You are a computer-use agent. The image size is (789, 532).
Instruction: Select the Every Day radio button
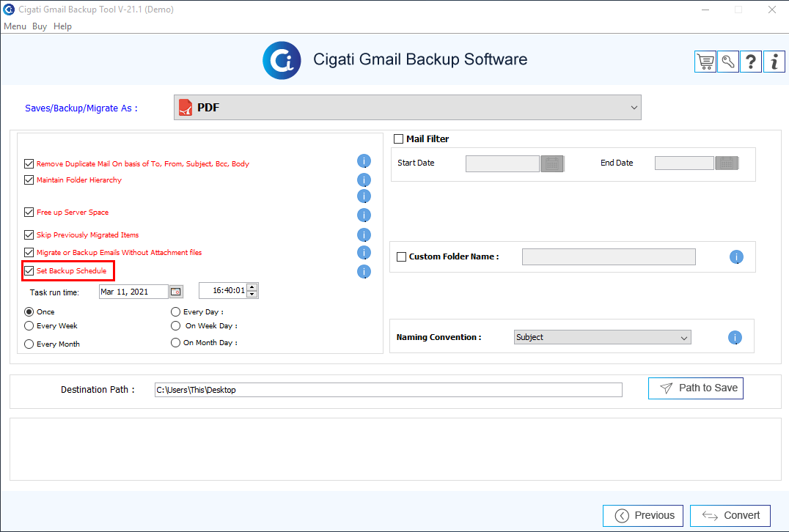[x=175, y=311]
